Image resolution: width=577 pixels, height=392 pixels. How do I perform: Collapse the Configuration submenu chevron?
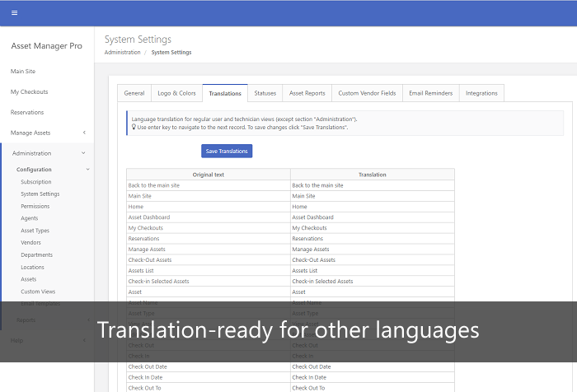[x=87, y=169]
